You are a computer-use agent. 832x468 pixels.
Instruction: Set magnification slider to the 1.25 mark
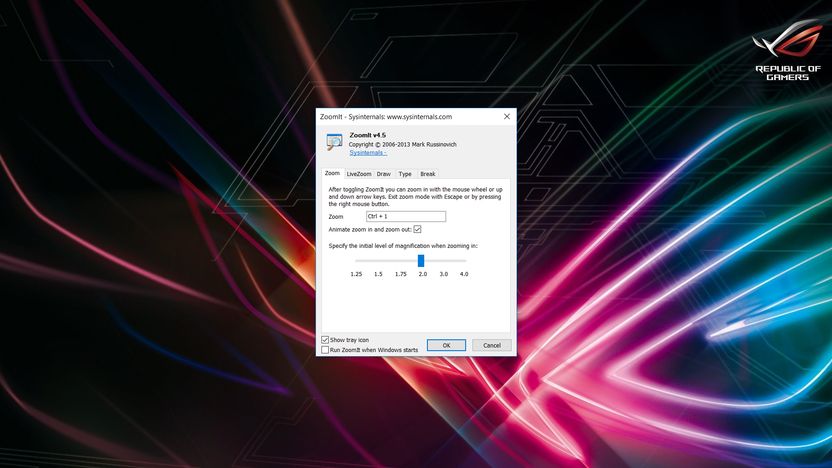click(x=357, y=261)
